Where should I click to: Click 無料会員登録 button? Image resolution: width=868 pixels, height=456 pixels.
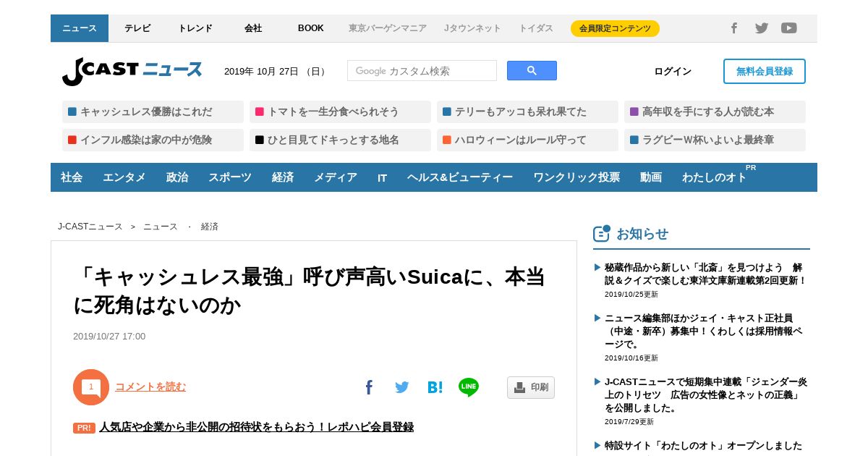pos(765,71)
